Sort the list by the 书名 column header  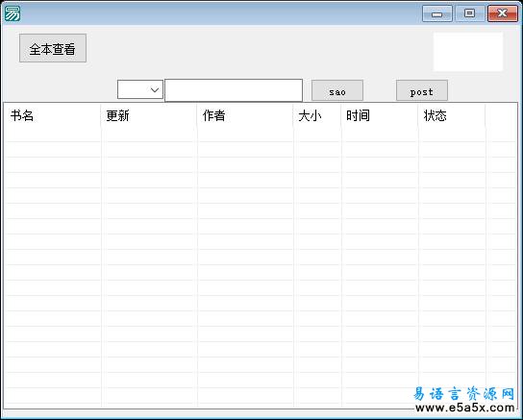coord(52,115)
